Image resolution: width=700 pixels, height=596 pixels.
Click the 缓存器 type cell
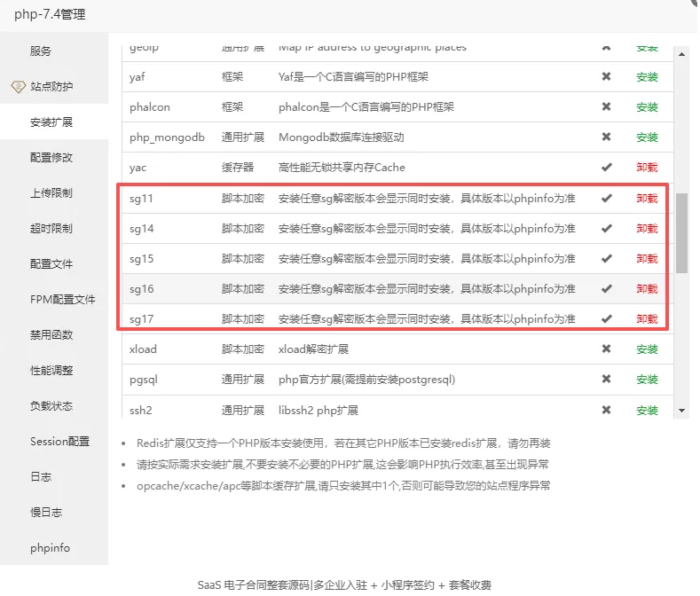[x=238, y=168]
